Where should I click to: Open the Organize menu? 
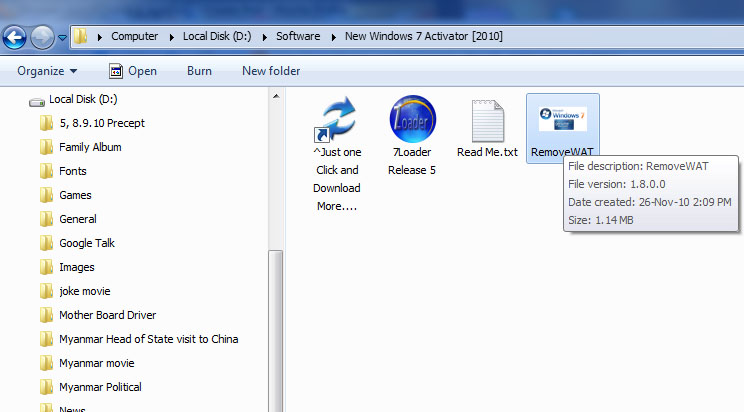[x=47, y=71]
